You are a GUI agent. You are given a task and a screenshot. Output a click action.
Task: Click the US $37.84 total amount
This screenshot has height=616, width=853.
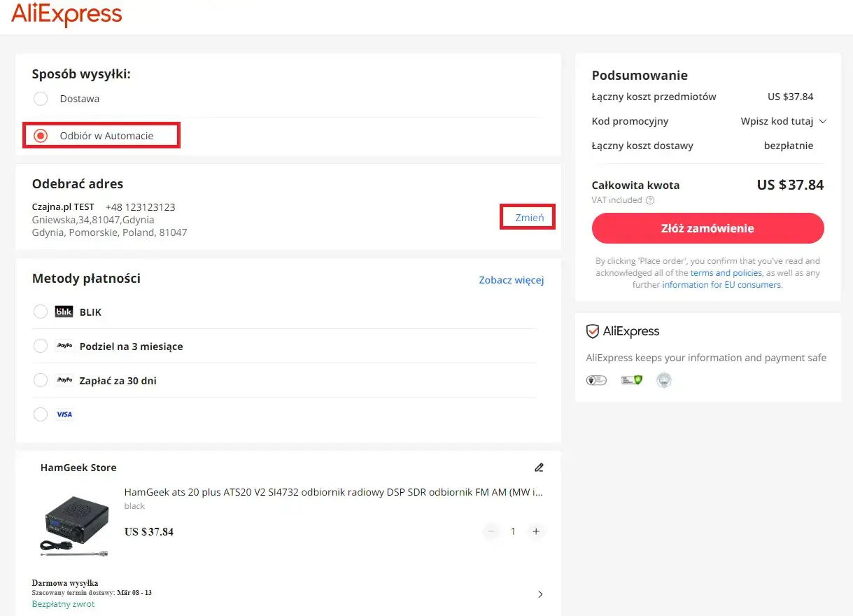pos(790,185)
